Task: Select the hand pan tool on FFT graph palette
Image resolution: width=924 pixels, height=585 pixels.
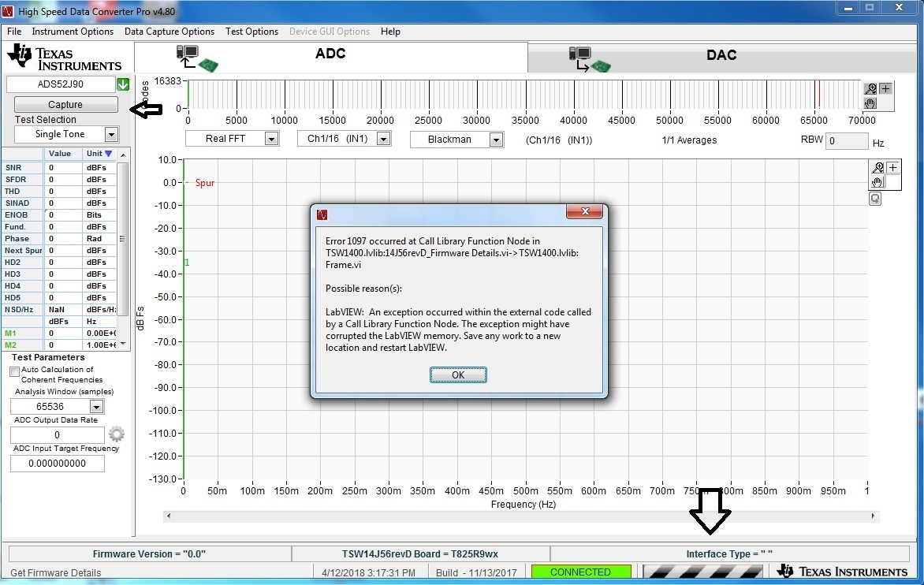Action: (878, 182)
